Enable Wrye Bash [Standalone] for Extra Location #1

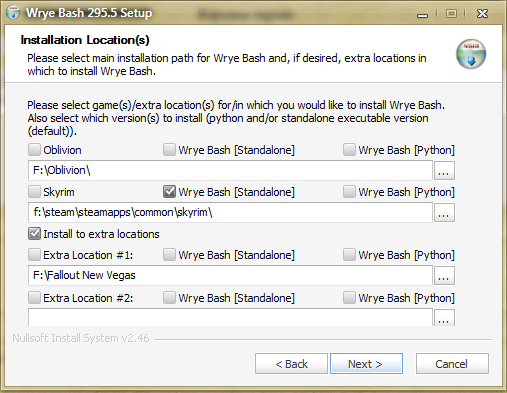click(169, 255)
